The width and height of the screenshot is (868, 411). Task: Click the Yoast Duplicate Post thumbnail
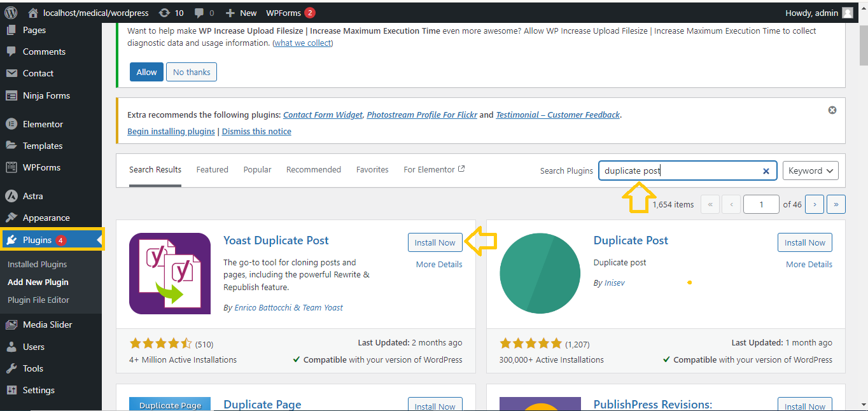coord(170,274)
